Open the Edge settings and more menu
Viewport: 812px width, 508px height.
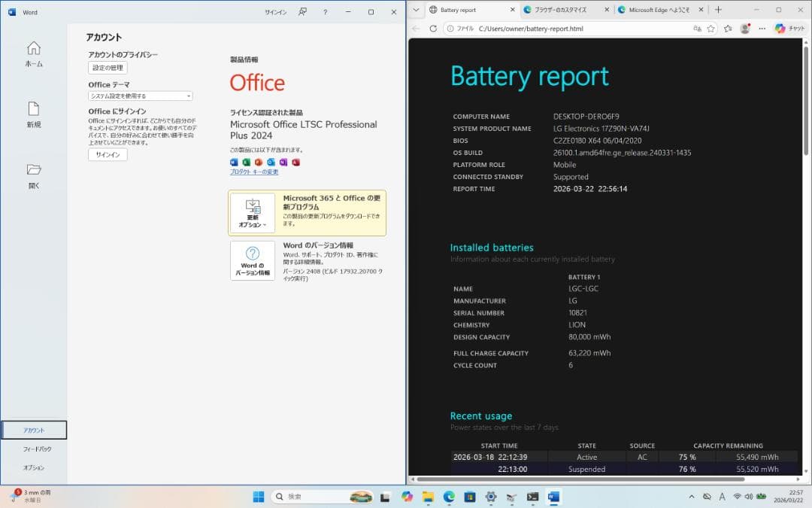762,29
